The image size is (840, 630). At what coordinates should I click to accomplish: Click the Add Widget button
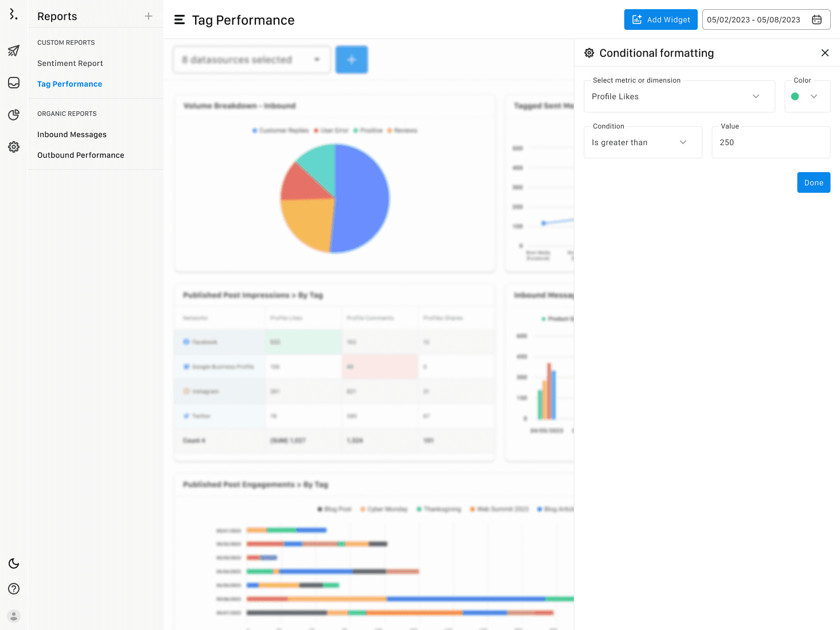[x=660, y=20]
